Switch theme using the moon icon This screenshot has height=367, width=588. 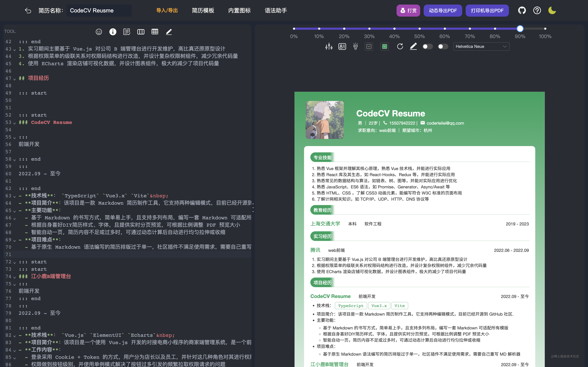[x=552, y=10]
